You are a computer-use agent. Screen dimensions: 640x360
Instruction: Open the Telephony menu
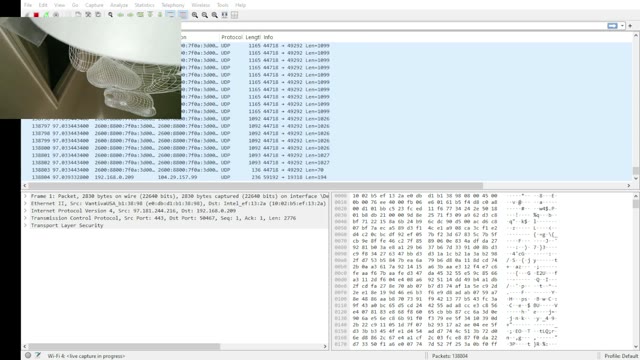click(x=173, y=5)
